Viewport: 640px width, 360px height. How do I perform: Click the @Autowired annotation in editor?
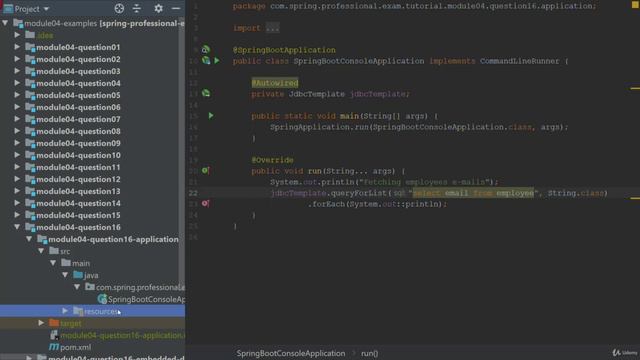[275, 83]
